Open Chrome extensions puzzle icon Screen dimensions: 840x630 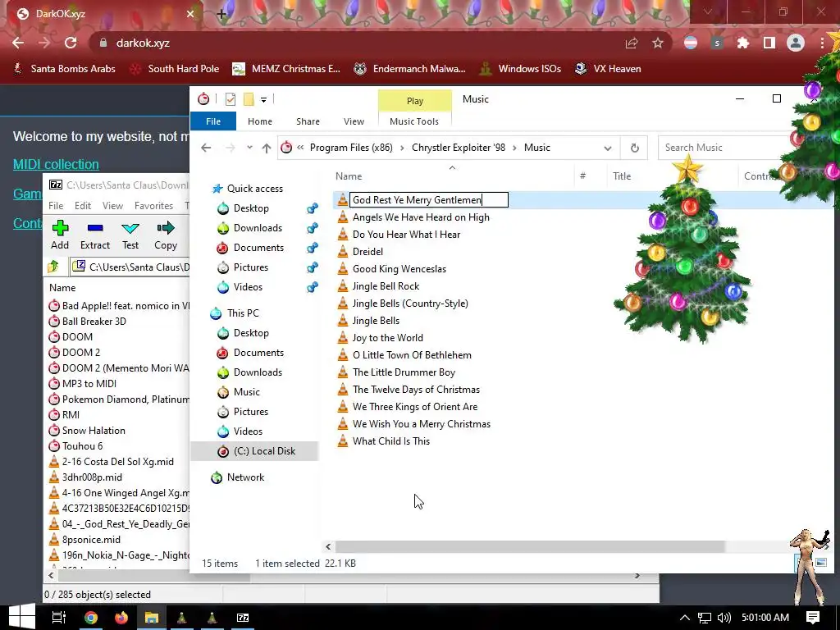pos(743,43)
